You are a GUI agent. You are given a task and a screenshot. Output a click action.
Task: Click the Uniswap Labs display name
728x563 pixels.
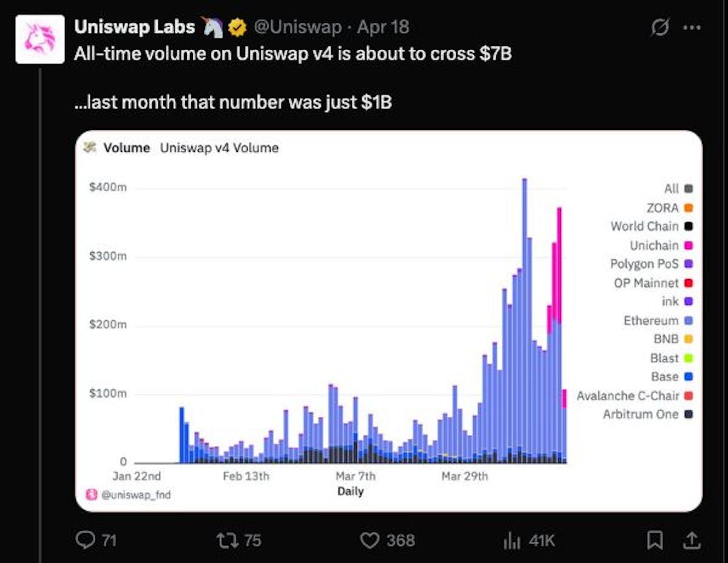click(134, 27)
